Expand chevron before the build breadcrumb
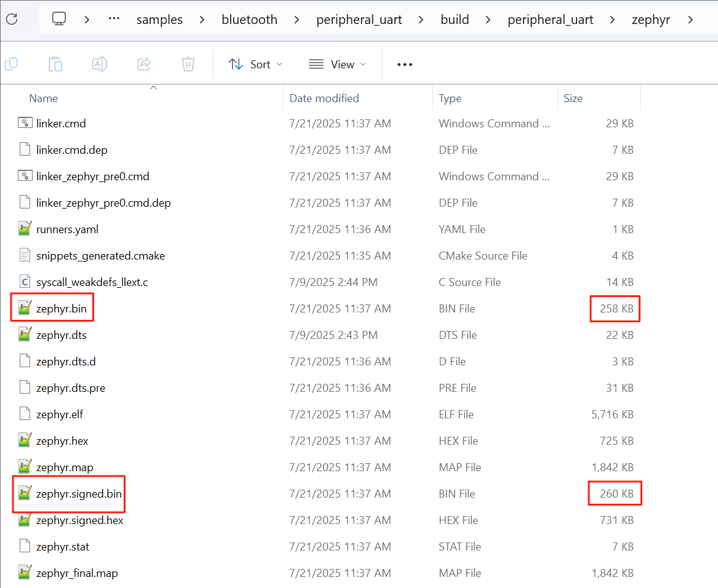718x588 pixels. 421,20
